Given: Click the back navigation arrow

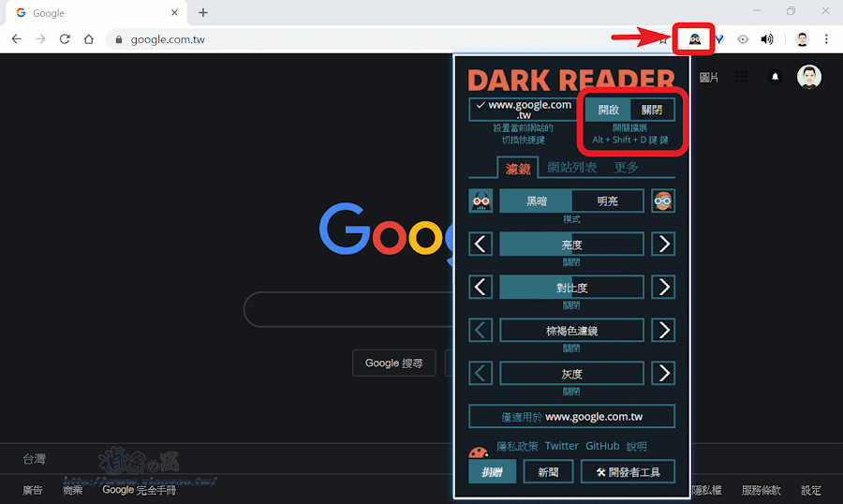Looking at the screenshot, I should click(x=17, y=39).
